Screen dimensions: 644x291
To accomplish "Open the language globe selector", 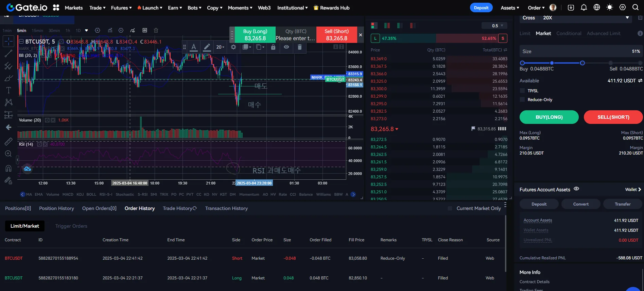I will pos(597,7).
